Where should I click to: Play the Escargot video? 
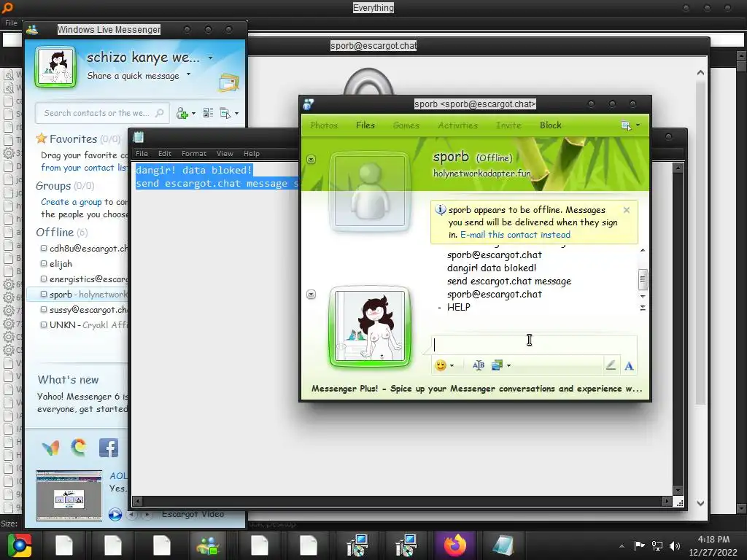(x=115, y=514)
